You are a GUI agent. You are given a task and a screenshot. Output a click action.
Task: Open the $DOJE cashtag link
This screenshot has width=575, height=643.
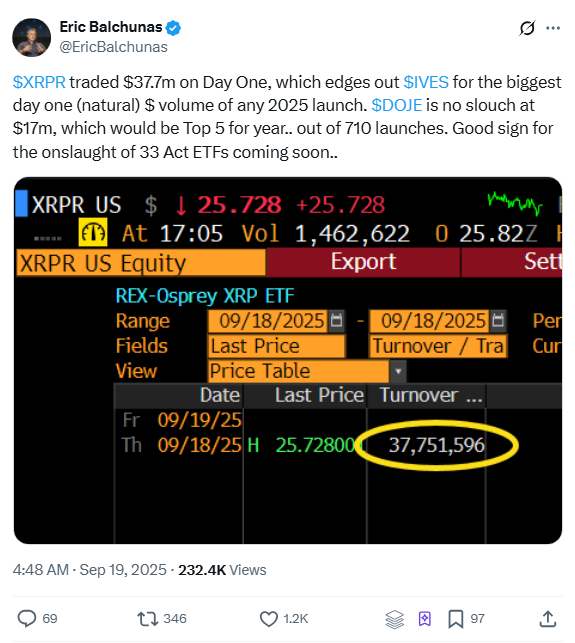[397, 105]
